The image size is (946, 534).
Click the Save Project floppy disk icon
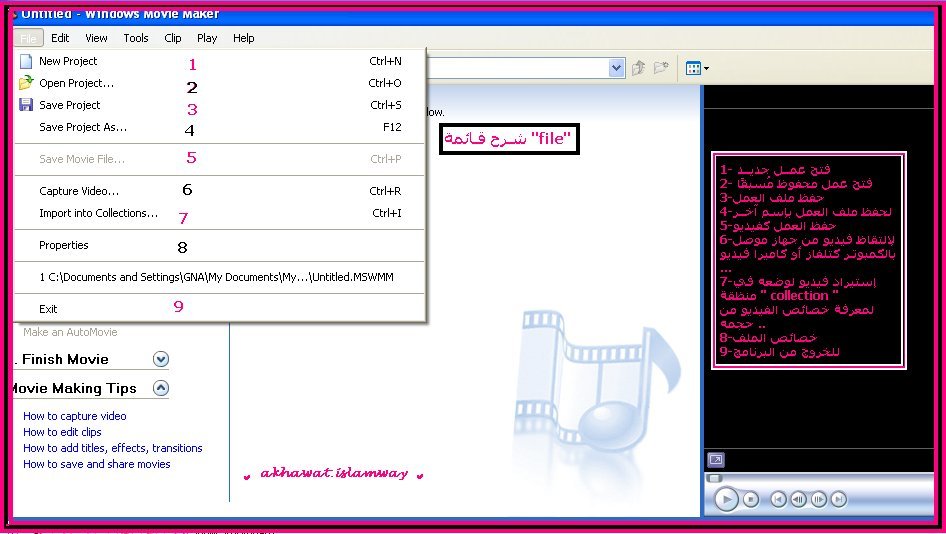(26, 105)
